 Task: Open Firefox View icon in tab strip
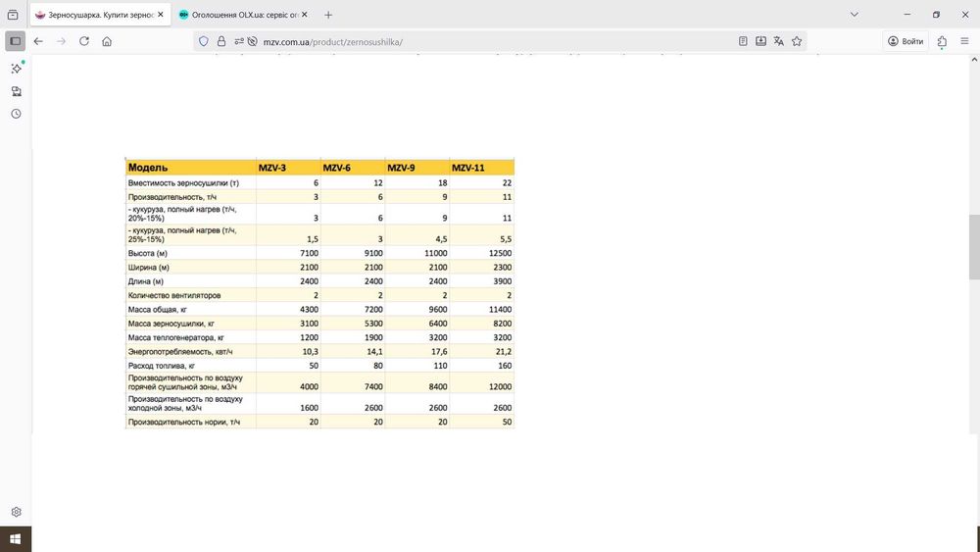pos(13,15)
